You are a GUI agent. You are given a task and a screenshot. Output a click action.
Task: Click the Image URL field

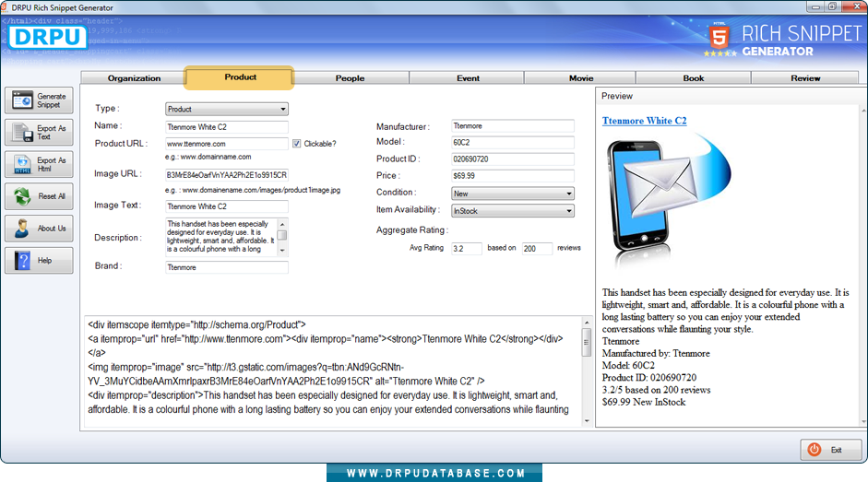pyautogui.click(x=226, y=175)
